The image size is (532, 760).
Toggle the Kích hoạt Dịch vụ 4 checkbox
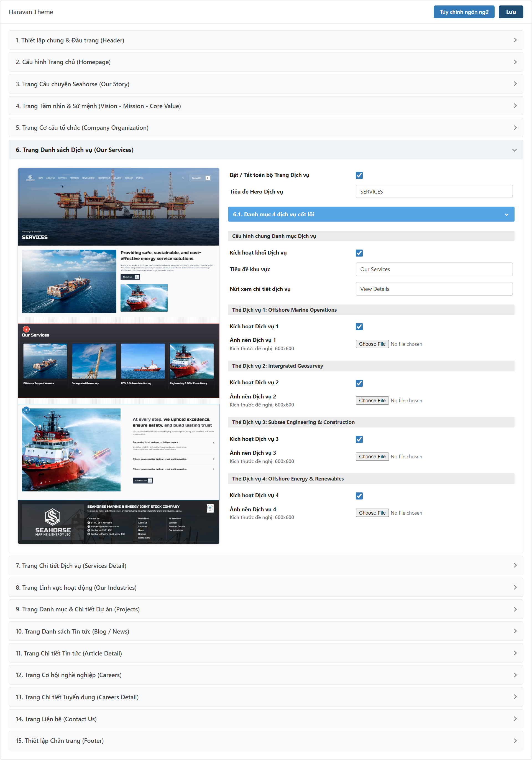click(359, 495)
